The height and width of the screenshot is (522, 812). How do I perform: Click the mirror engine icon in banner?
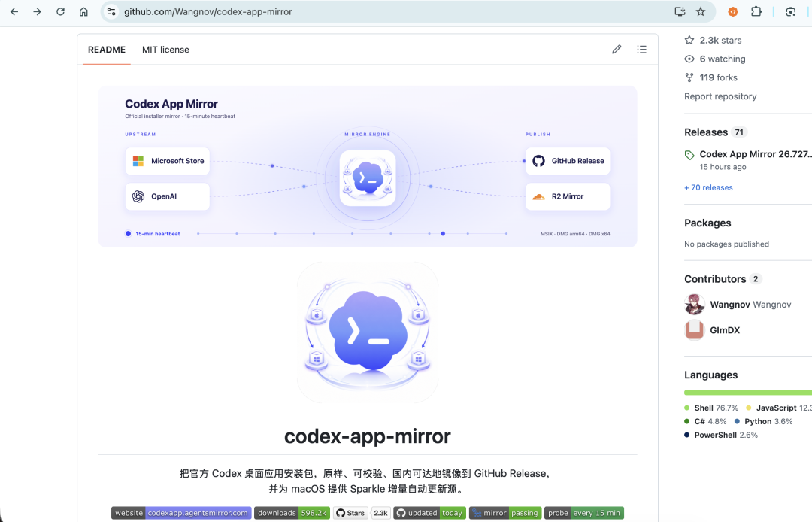point(368,178)
